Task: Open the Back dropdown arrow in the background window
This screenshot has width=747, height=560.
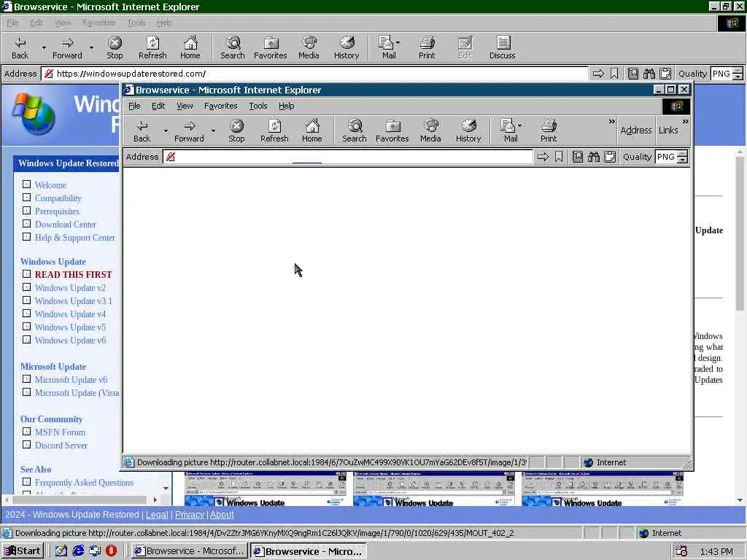Action: tap(44, 47)
